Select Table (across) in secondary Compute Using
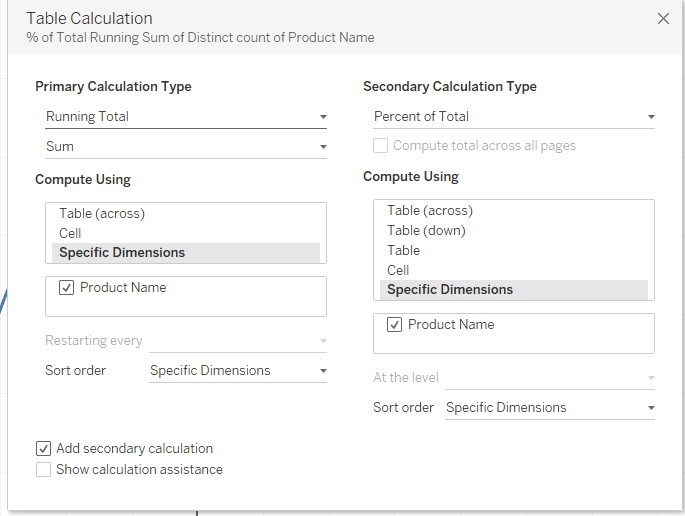Viewport: 685px width, 516px height. point(514,211)
